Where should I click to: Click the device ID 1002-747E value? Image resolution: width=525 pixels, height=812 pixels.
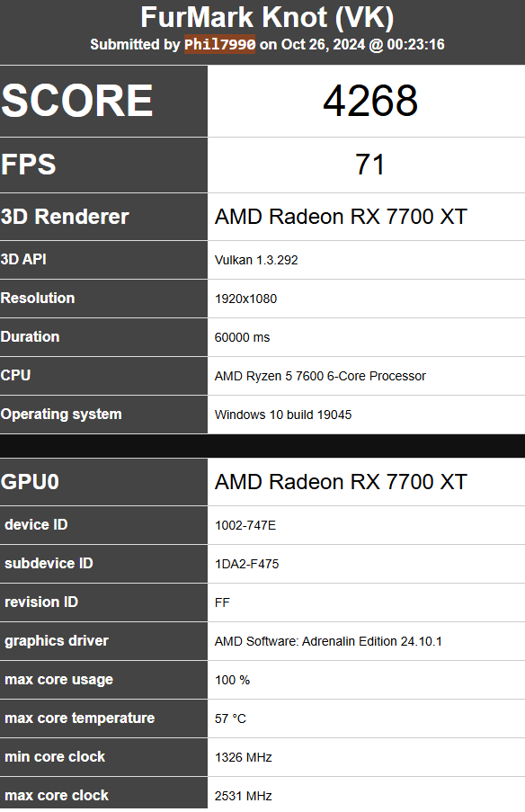click(245, 525)
